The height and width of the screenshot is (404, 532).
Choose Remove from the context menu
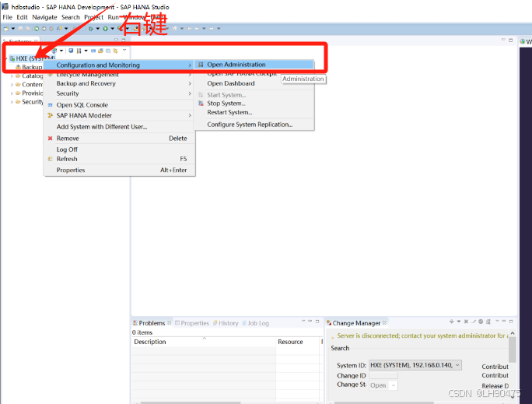click(119, 139)
